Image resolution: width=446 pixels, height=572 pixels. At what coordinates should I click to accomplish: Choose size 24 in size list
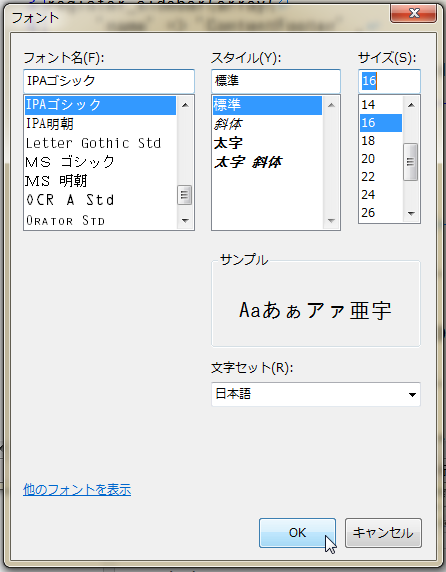[x=381, y=194]
